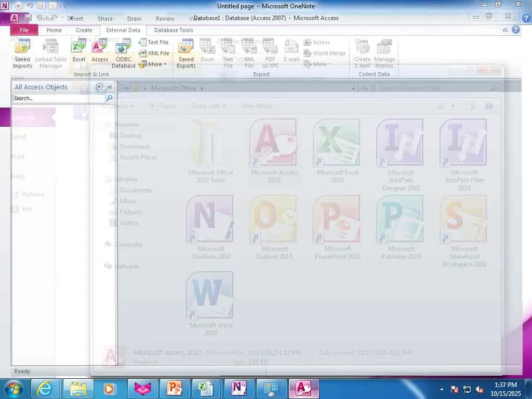
Task: Open Saved Exports
Action: click(186, 54)
